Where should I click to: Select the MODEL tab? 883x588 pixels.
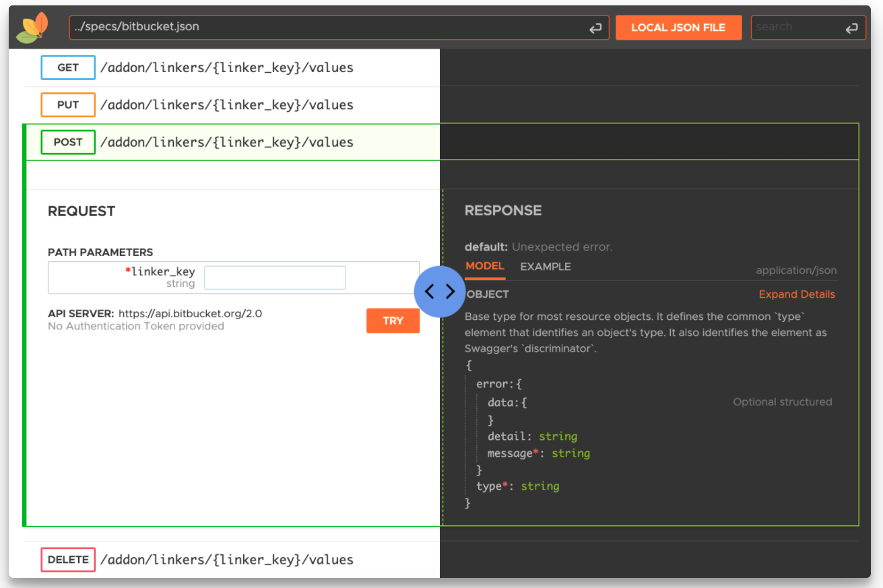(x=484, y=267)
